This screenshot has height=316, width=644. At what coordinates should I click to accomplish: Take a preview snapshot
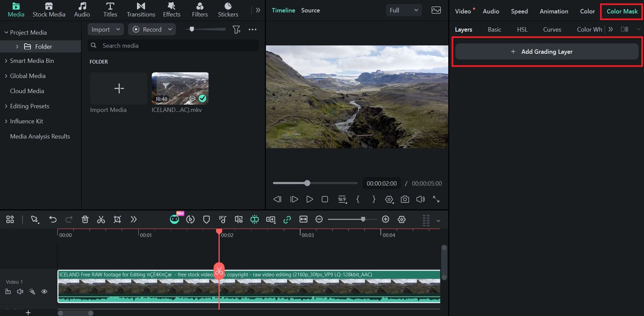pos(405,199)
